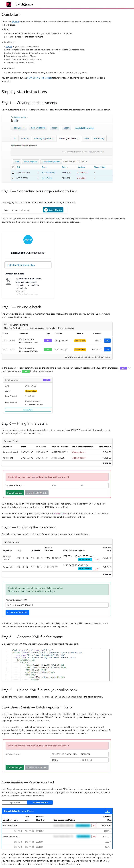Screen dimensions: 134x868
Task: Expand the New Bill dropdown arrow
Action: 25,128
